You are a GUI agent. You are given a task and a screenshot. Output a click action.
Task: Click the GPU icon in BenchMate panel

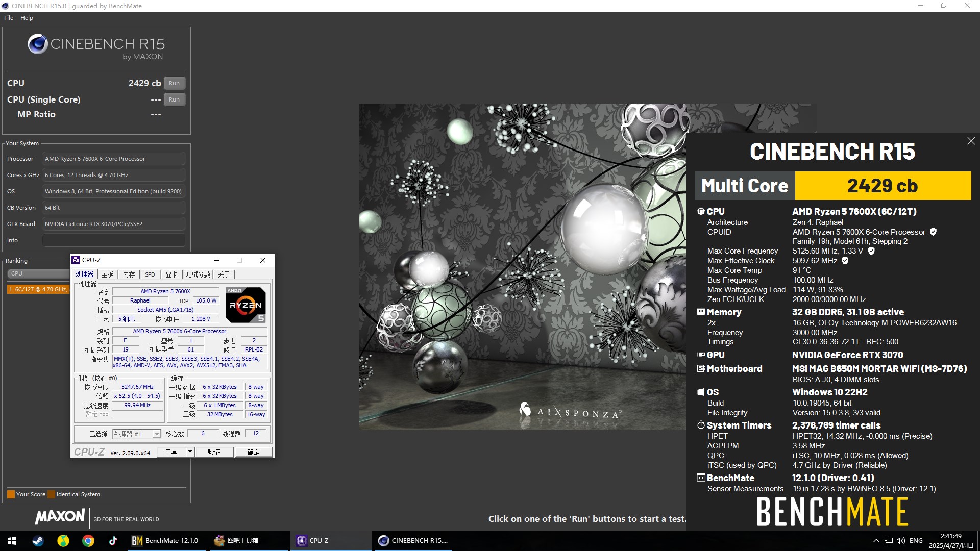pyautogui.click(x=701, y=355)
